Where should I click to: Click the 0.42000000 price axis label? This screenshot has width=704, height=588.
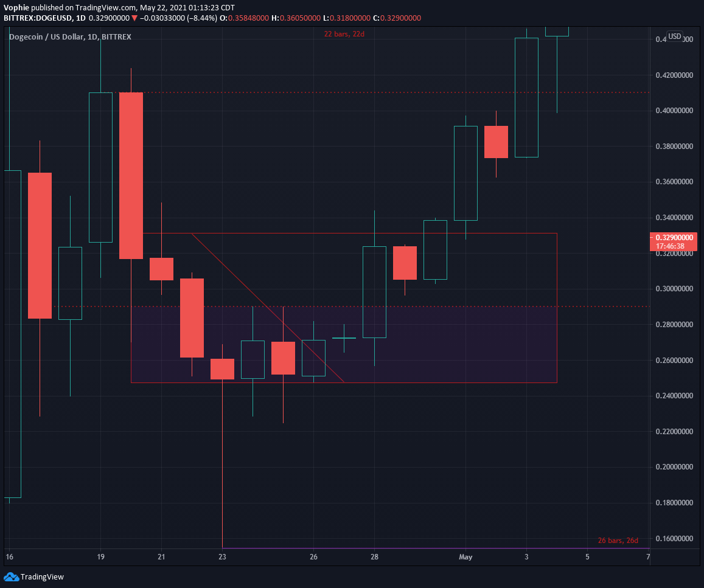point(674,75)
